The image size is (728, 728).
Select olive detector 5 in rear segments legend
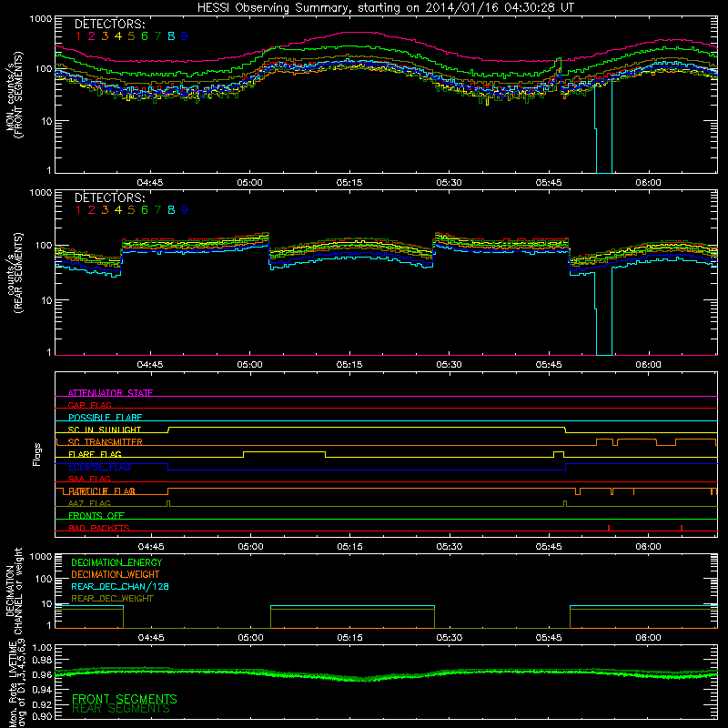[131, 210]
